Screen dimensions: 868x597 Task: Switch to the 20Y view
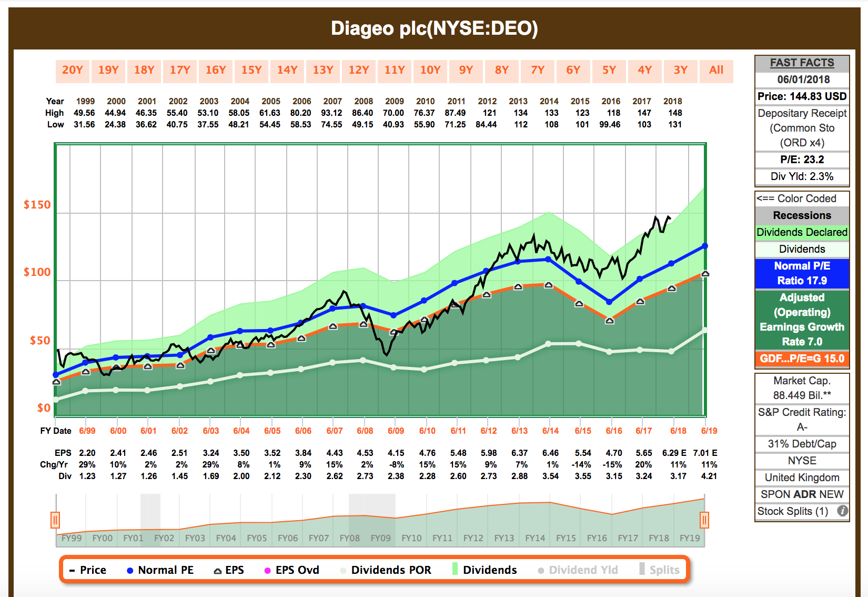[x=73, y=71]
